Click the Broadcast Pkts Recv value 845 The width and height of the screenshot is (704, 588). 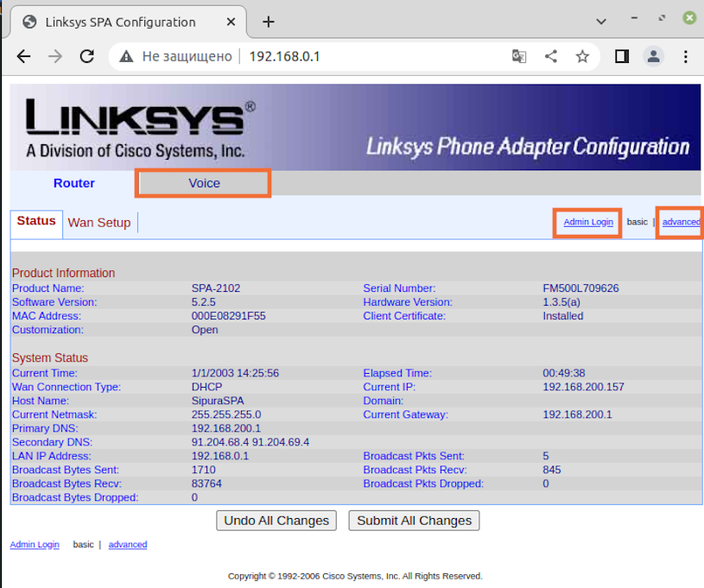point(552,470)
